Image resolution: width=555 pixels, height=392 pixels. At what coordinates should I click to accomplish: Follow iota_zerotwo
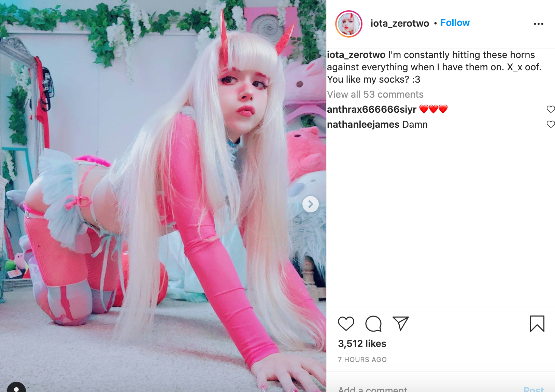(x=455, y=23)
